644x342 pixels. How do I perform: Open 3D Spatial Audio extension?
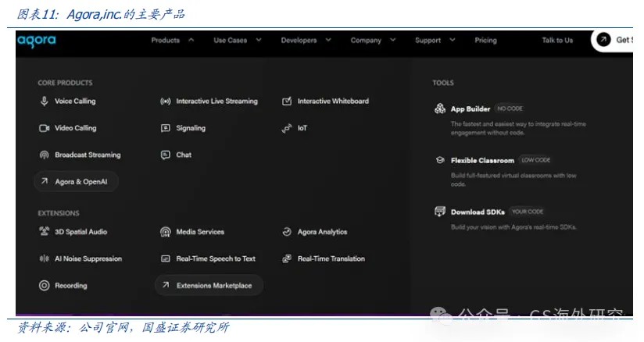click(x=81, y=232)
